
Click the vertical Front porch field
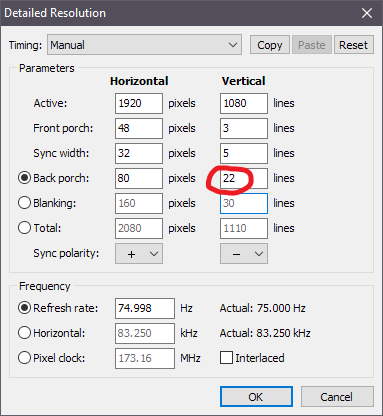pyautogui.click(x=244, y=128)
